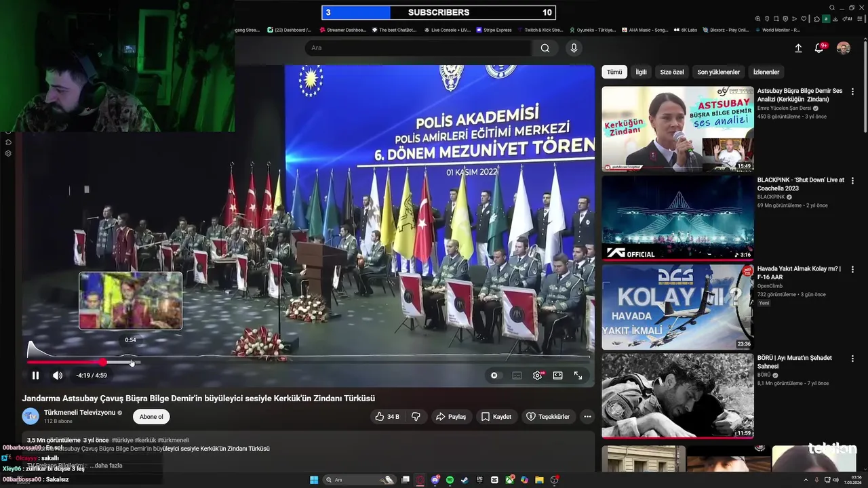Open Spotify from the taskbar
The image size is (868, 488).
click(x=450, y=480)
